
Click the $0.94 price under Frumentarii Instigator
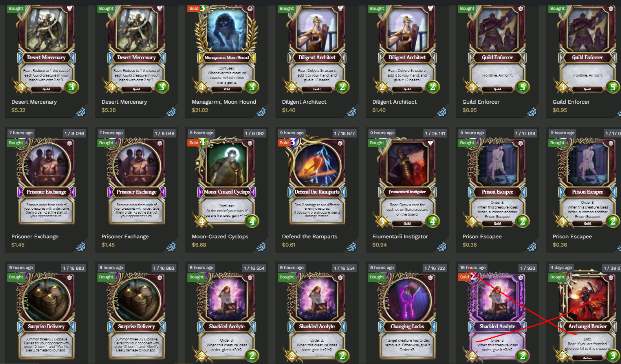pos(379,245)
